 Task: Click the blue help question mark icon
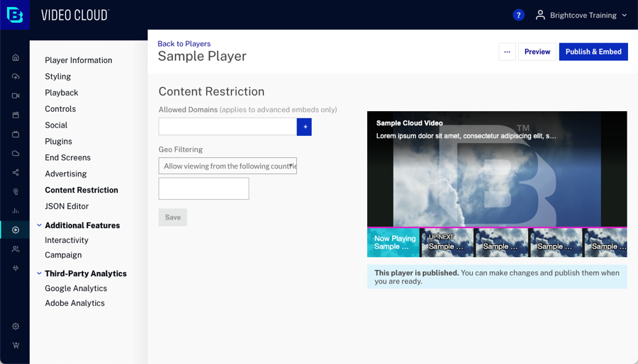click(x=518, y=15)
